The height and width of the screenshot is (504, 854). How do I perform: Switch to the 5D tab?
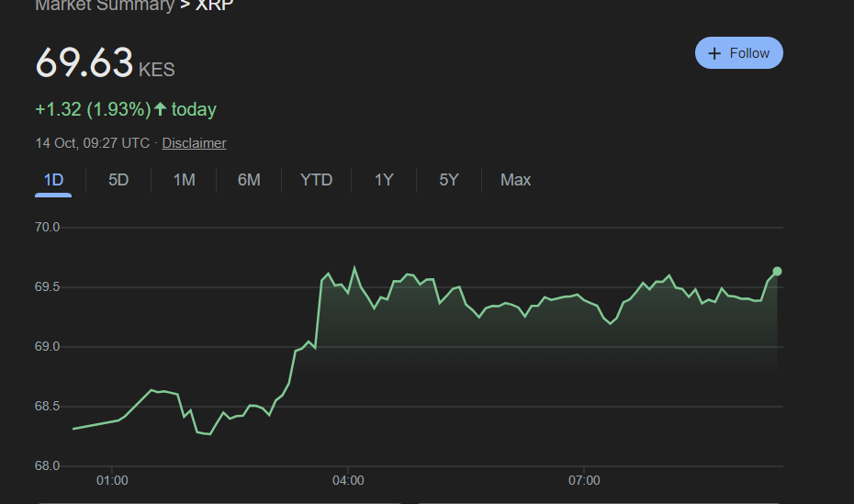pos(118,180)
